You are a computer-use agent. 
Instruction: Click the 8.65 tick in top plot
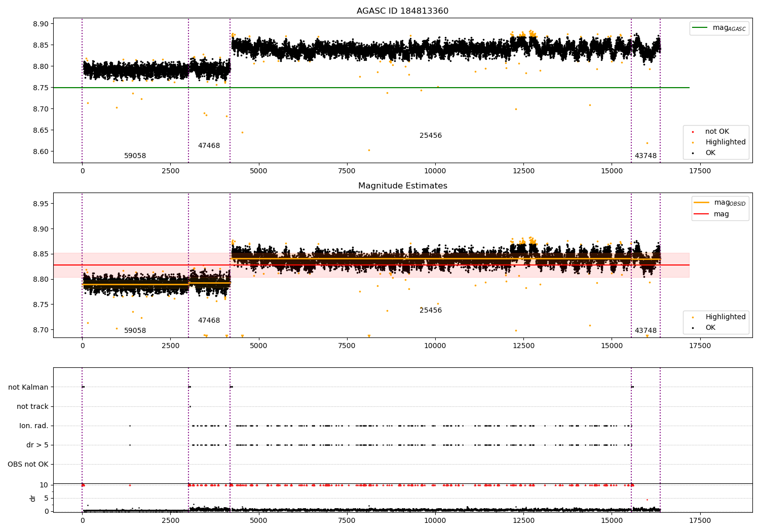click(41, 130)
